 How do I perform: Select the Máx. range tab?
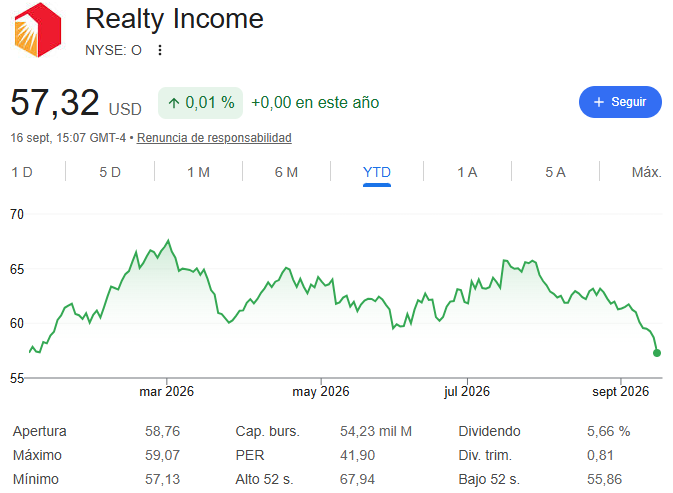pyautogui.click(x=646, y=172)
